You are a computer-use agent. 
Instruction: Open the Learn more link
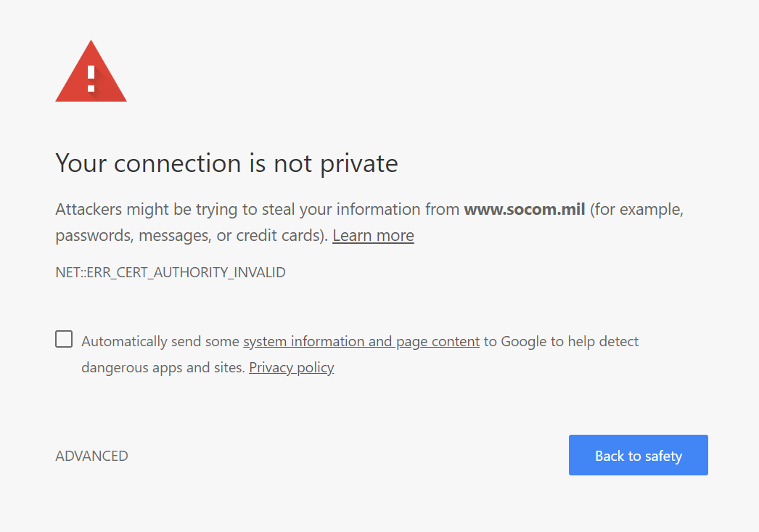pos(373,236)
